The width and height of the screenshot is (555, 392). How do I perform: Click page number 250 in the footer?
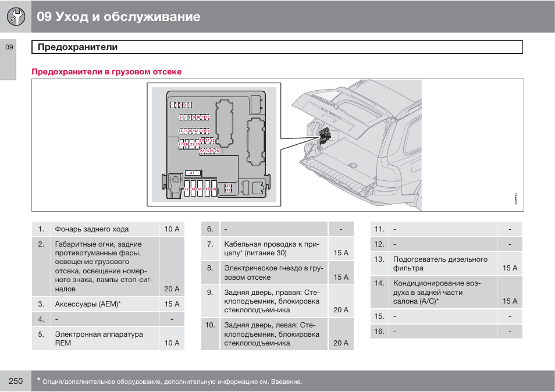16,381
